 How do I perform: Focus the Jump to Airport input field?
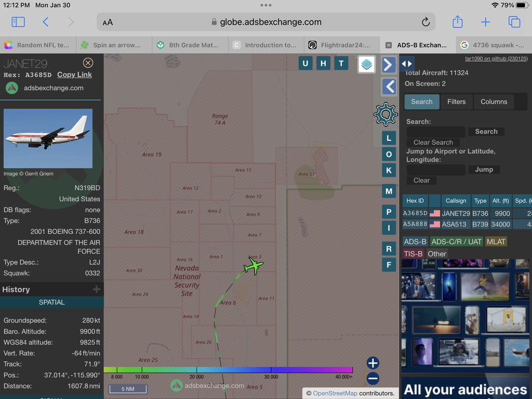[x=436, y=170]
